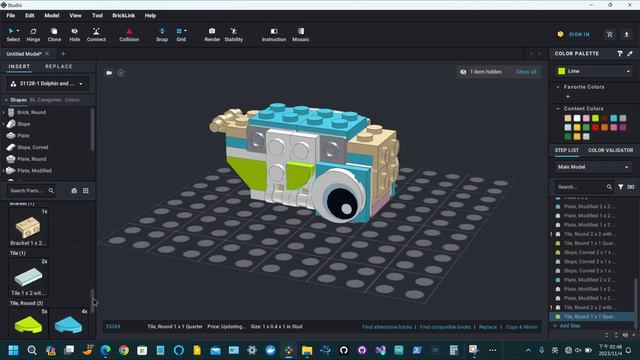Open the BrickLink menu
The height and width of the screenshot is (360, 640).
(x=124, y=16)
